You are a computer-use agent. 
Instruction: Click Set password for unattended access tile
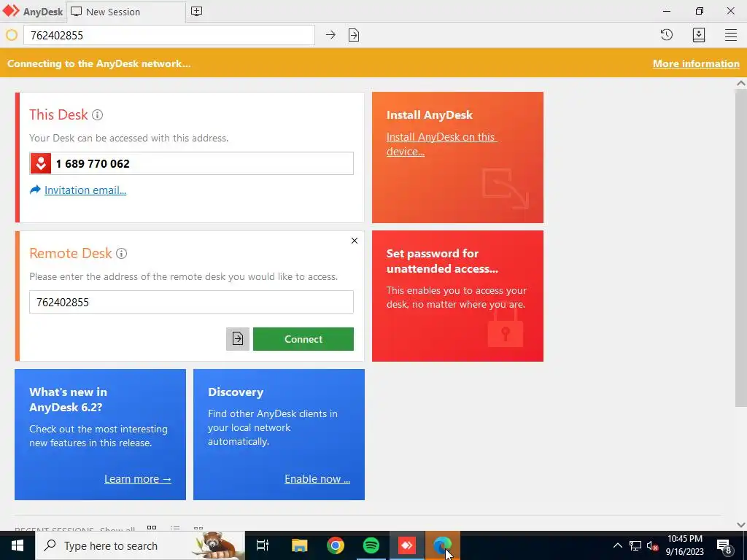457,296
